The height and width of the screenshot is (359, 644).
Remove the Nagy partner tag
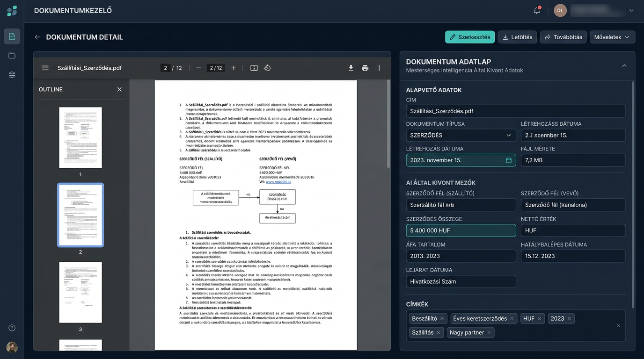click(x=489, y=332)
